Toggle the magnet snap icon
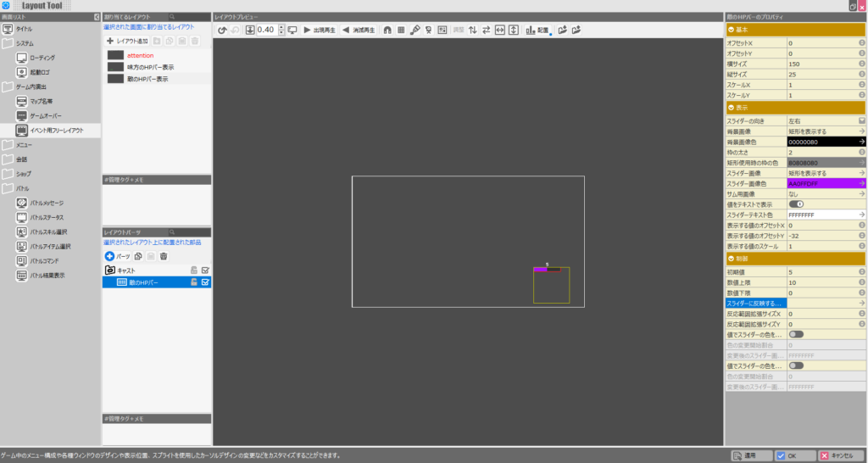Image resolution: width=868 pixels, height=463 pixels. [x=387, y=30]
